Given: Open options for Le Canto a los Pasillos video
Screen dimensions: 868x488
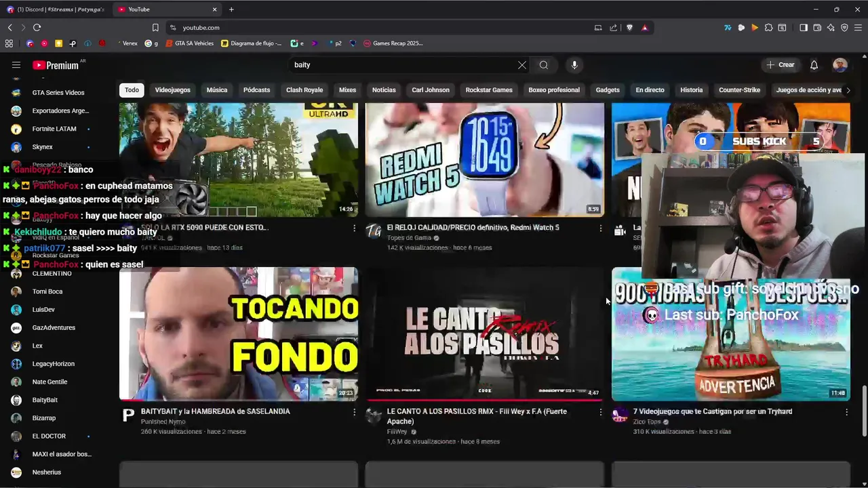Looking at the screenshot, I should tap(600, 412).
